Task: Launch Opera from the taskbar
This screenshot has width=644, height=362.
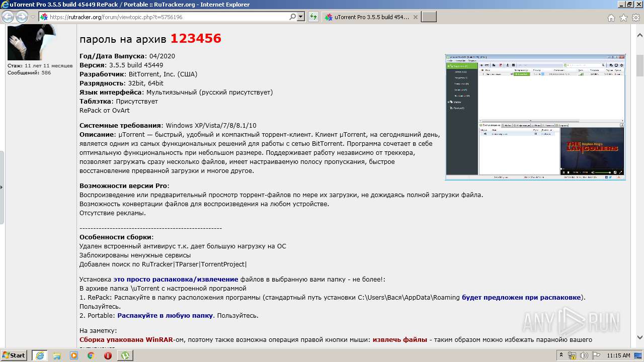Action: (x=108, y=355)
